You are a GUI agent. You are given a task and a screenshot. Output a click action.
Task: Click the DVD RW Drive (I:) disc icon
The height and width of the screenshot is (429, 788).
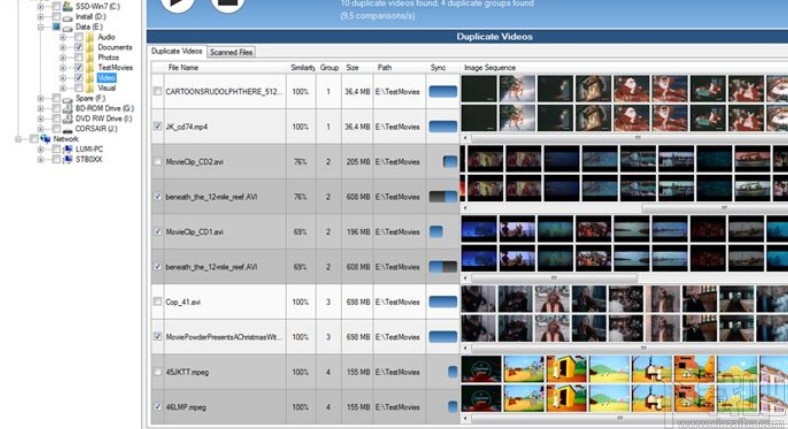tap(67, 119)
